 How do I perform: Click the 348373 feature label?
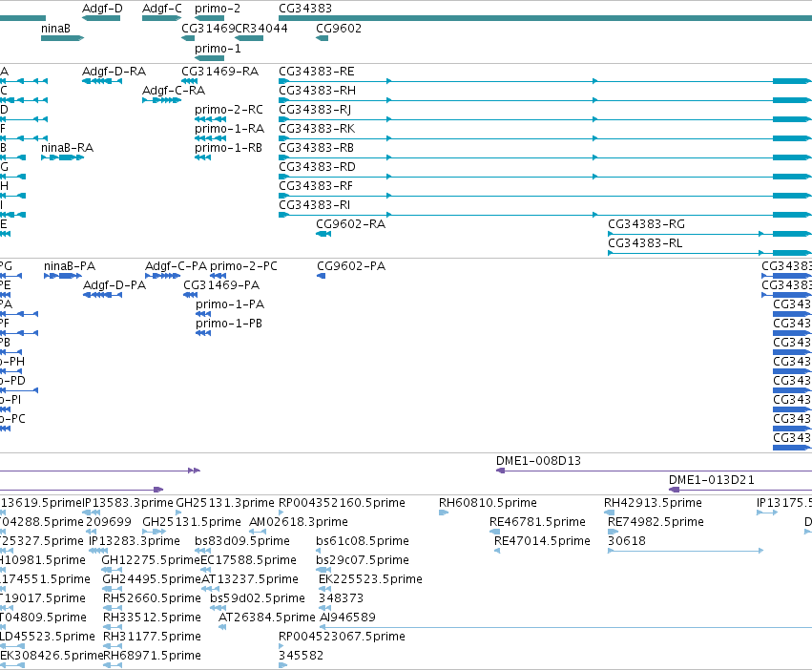tap(341, 599)
